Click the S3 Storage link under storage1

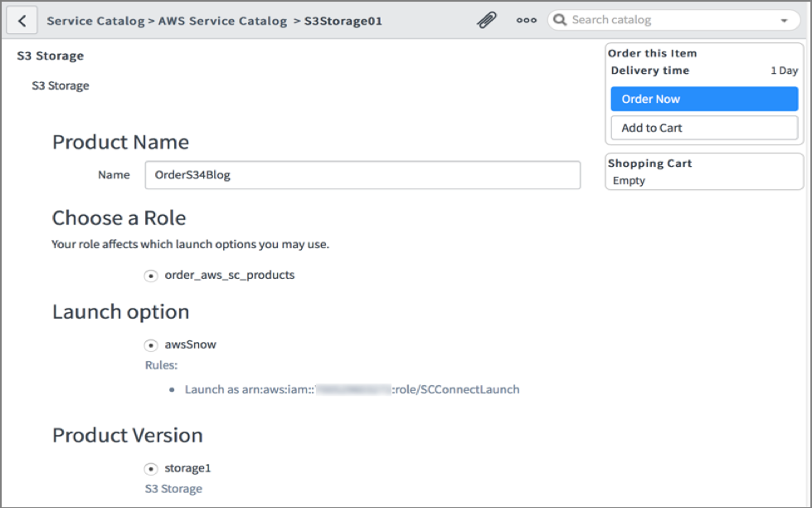[173, 488]
